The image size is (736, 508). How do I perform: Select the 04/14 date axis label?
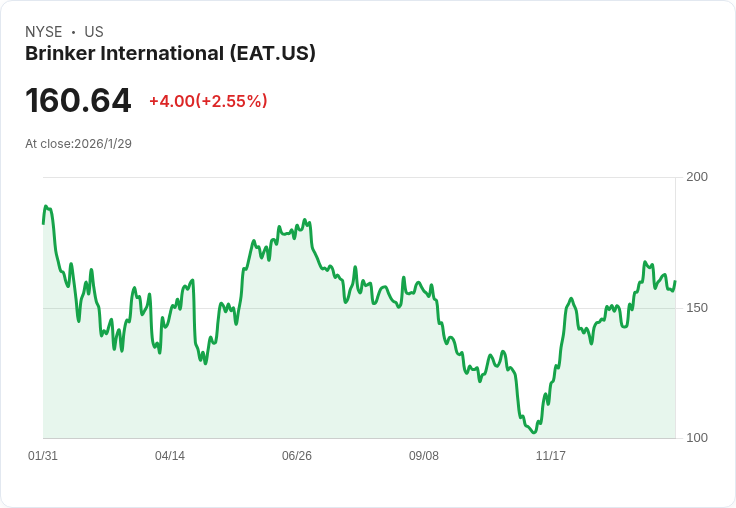coord(170,455)
